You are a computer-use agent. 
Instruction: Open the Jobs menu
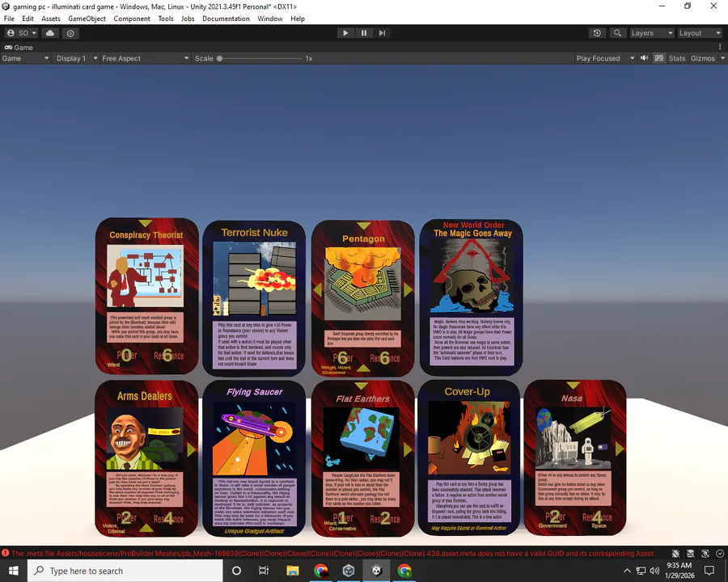(x=188, y=19)
